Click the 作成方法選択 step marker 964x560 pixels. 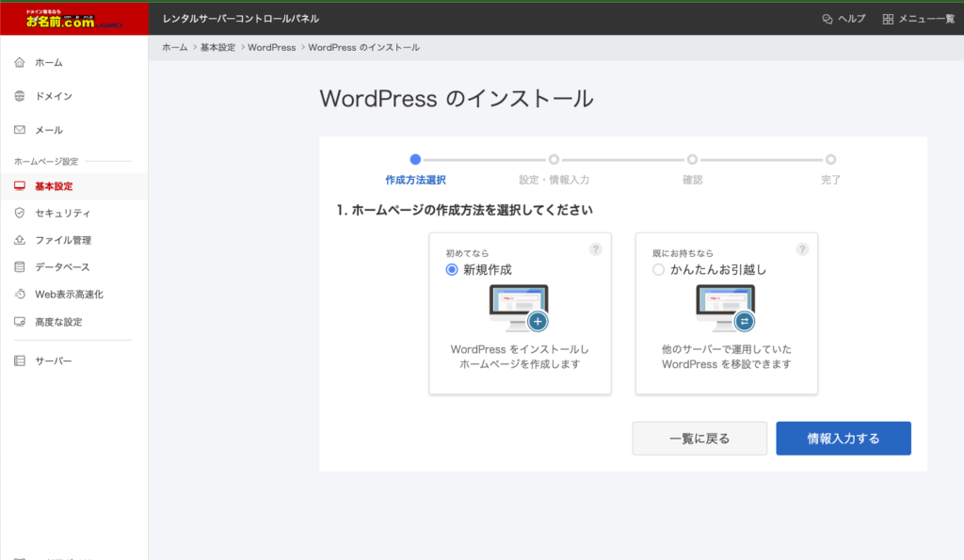415,159
